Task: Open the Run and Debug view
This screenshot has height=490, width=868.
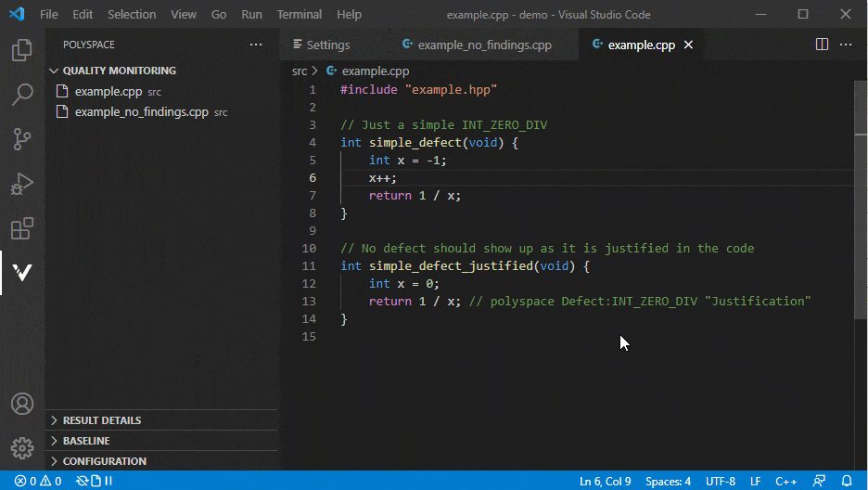Action: [22, 184]
